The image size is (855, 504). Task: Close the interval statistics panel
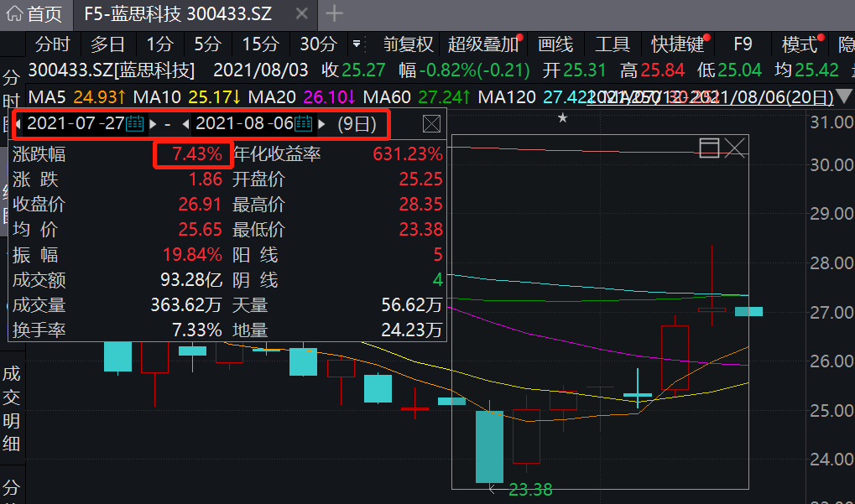tap(431, 124)
